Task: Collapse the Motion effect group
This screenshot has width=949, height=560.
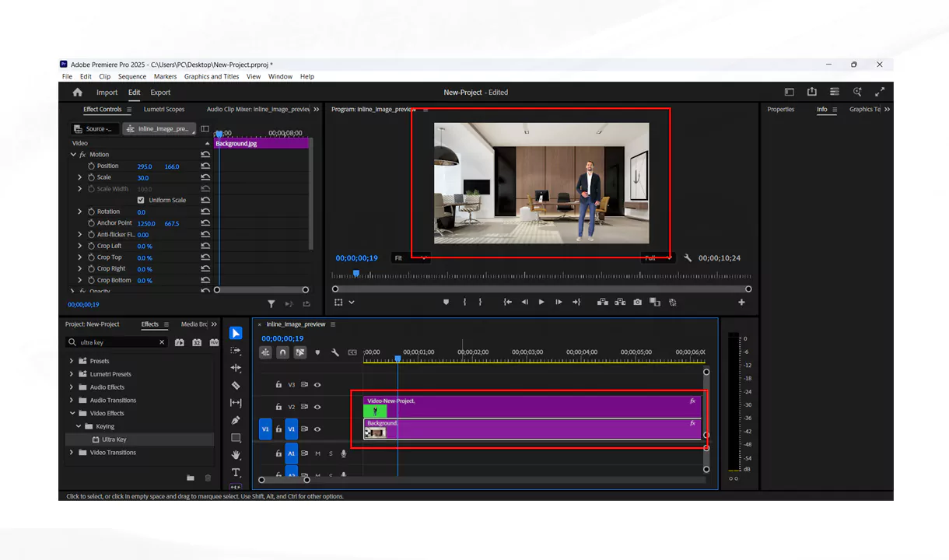Action: 74,155
